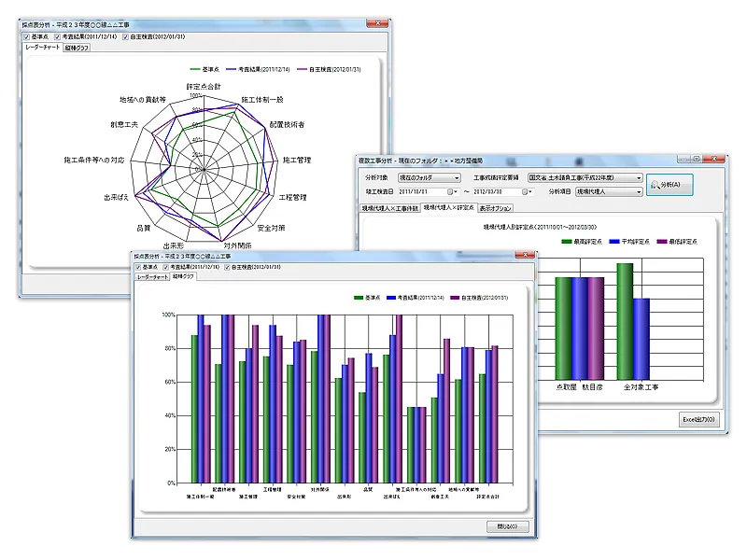Click radar chart label 対外関係
Screen dimensions: 747x560
[x=238, y=245]
